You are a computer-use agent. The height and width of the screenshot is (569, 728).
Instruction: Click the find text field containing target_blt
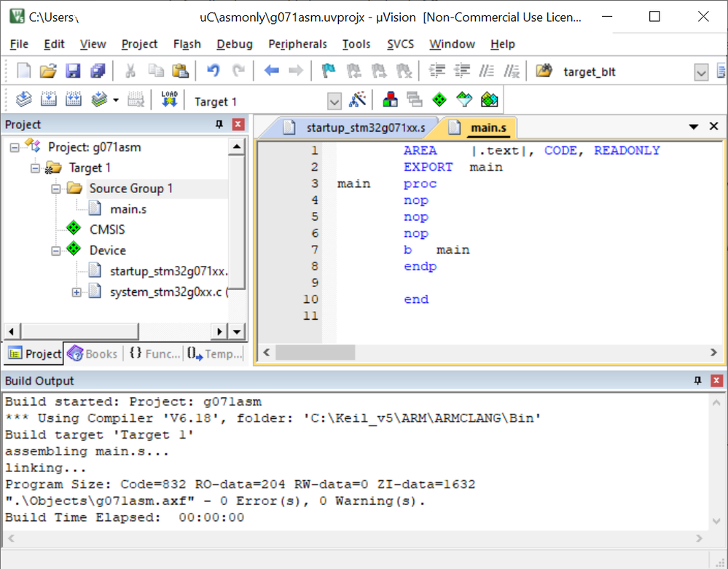(x=627, y=72)
